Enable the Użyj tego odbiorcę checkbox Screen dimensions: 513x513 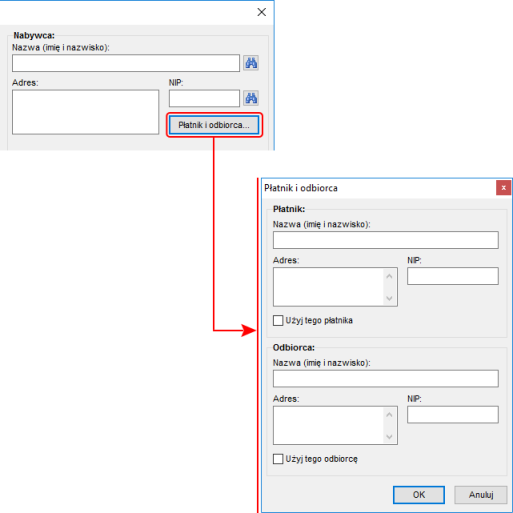(278, 459)
